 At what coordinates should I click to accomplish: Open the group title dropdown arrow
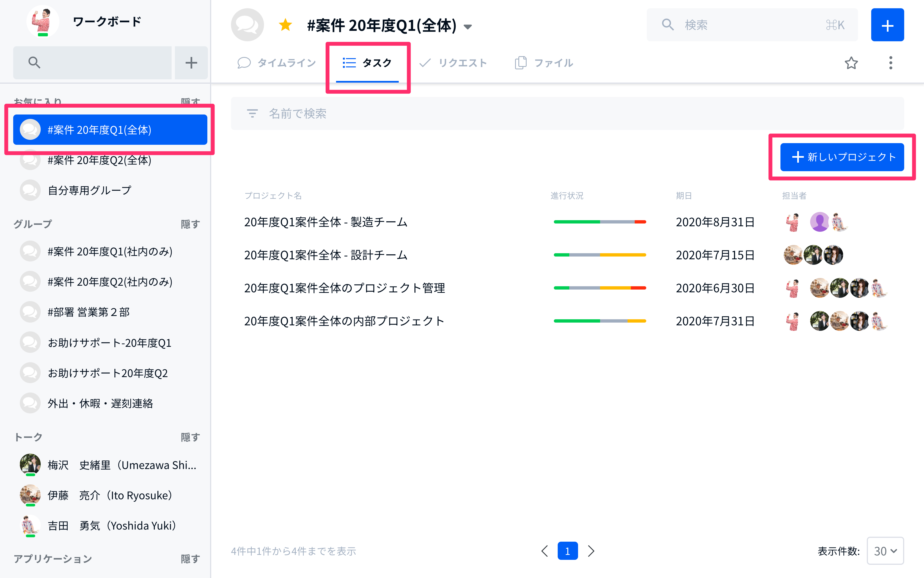pos(468,27)
